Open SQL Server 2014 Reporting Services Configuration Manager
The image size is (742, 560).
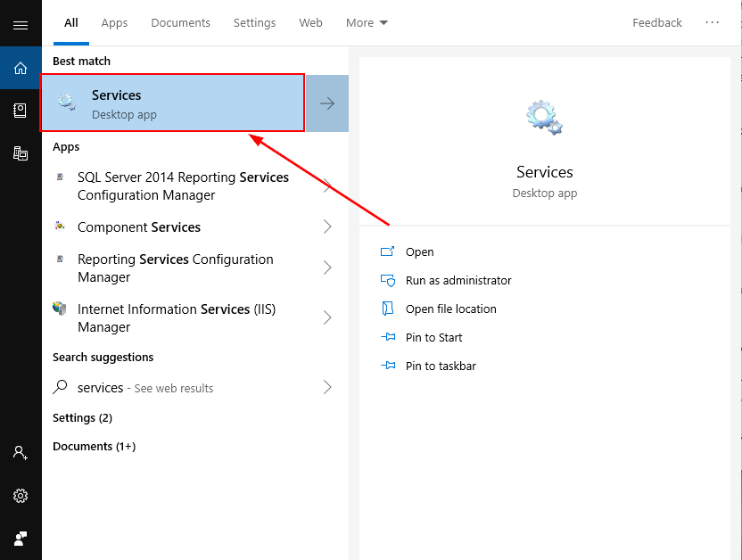click(x=183, y=185)
